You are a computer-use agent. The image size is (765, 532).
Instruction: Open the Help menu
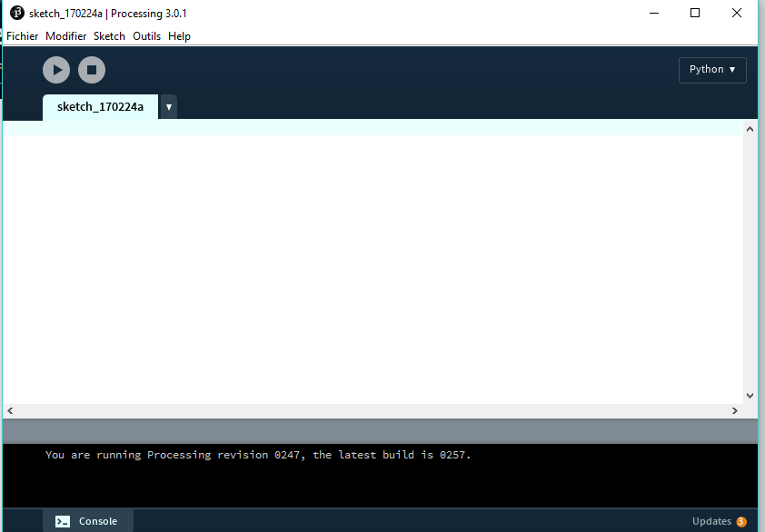click(180, 36)
